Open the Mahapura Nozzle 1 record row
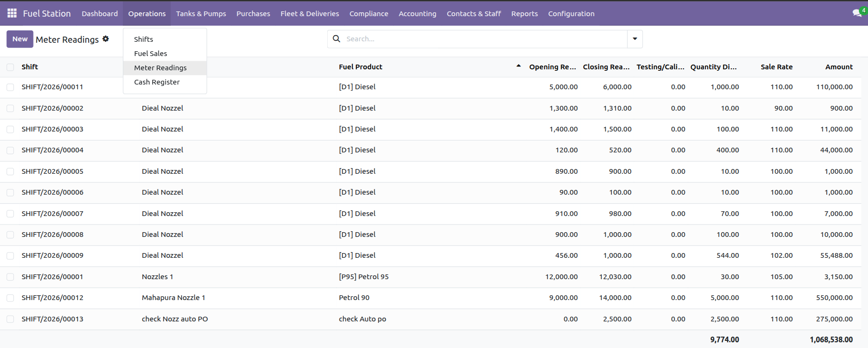868x348 pixels. pos(431,298)
